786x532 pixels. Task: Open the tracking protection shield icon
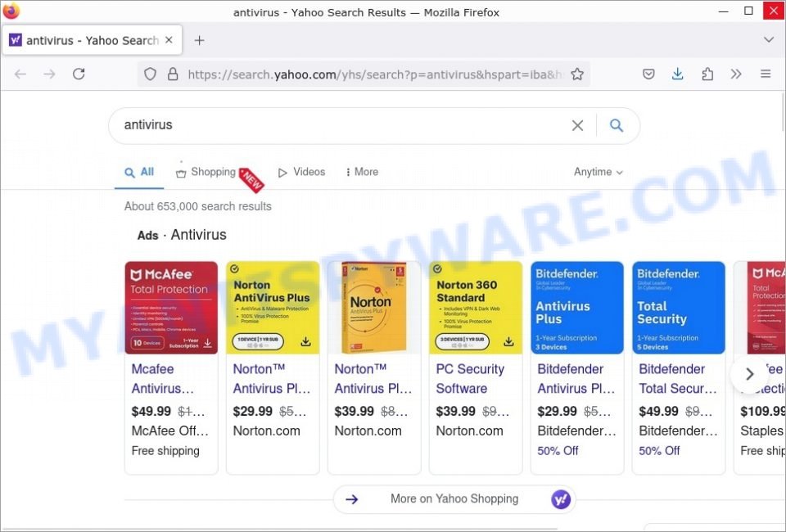(150, 74)
